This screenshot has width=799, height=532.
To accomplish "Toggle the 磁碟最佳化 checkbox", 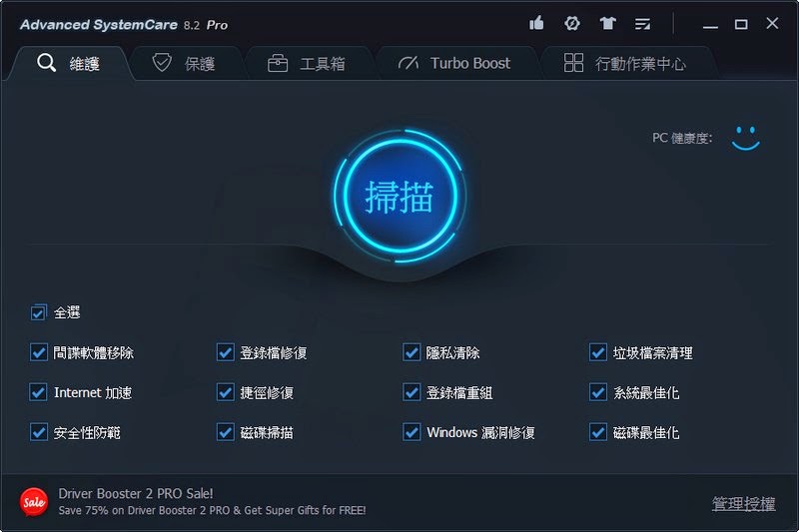I will pyautogui.click(x=597, y=432).
